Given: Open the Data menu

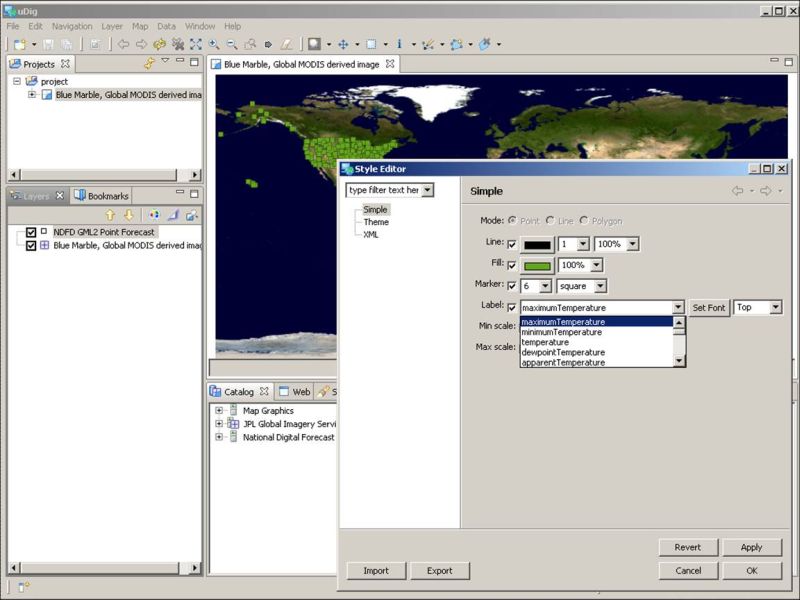Looking at the screenshot, I should 166,26.
